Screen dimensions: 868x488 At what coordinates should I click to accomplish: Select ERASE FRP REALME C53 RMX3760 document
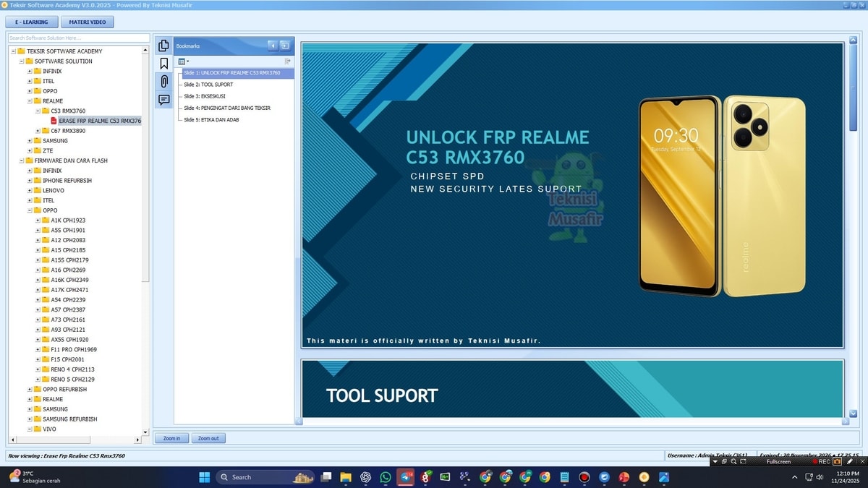pos(99,121)
